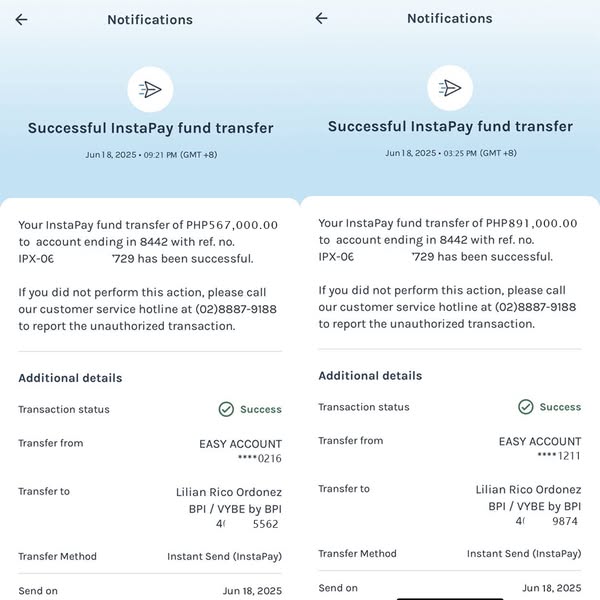Click EASY ACCOUNT ending 1211
The image size is (600, 600).
(540, 448)
